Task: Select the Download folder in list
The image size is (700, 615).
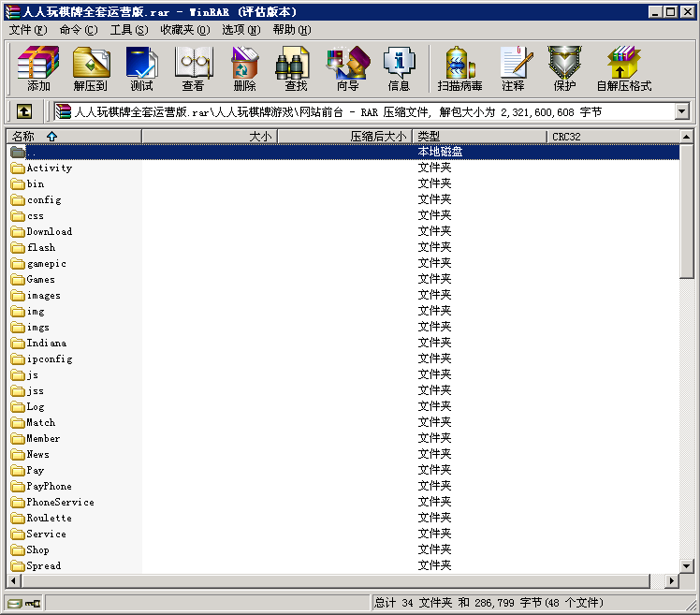Action: coord(49,232)
